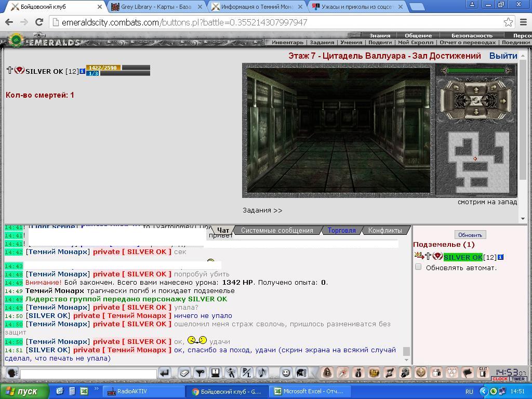
Task: Bookmark the page with the star icon
Action: pos(508,22)
